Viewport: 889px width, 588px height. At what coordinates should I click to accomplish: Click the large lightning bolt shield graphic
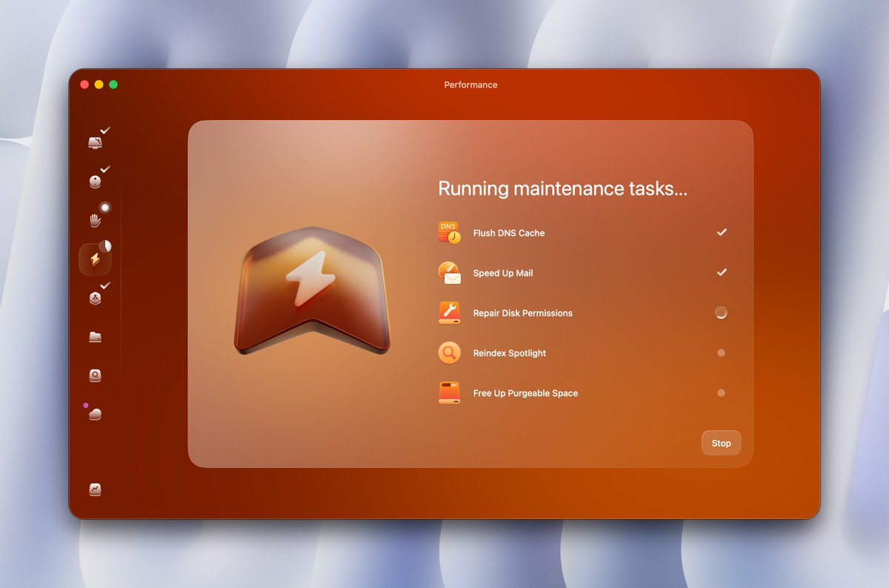tap(312, 290)
